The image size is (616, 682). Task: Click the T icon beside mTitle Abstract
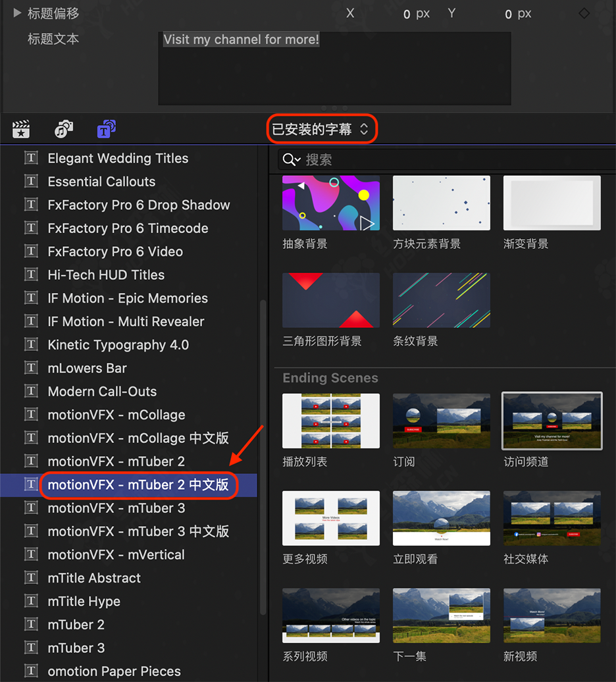click(x=31, y=577)
